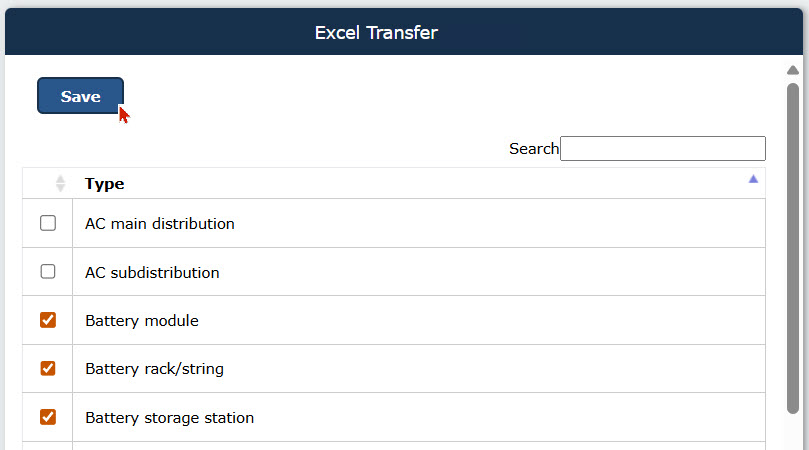
Task: Click the checkbox column sort arrows icon
Action: click(x=60, y=183)
